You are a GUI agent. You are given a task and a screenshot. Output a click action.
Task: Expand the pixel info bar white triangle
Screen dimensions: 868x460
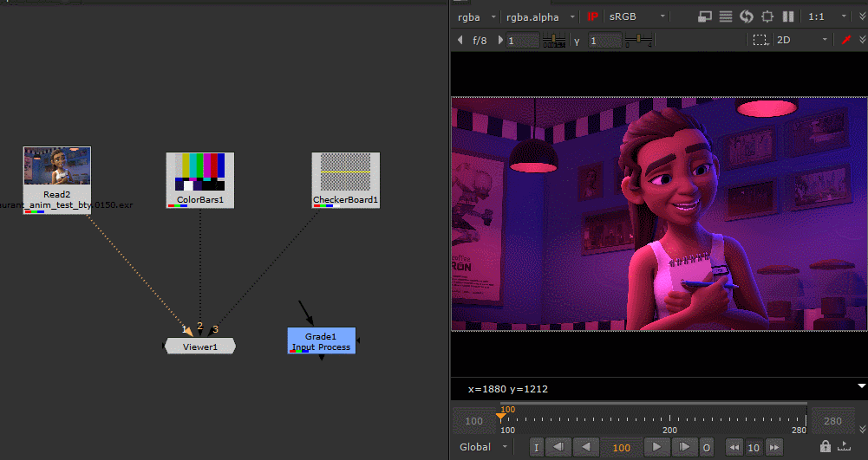point(861,385)
